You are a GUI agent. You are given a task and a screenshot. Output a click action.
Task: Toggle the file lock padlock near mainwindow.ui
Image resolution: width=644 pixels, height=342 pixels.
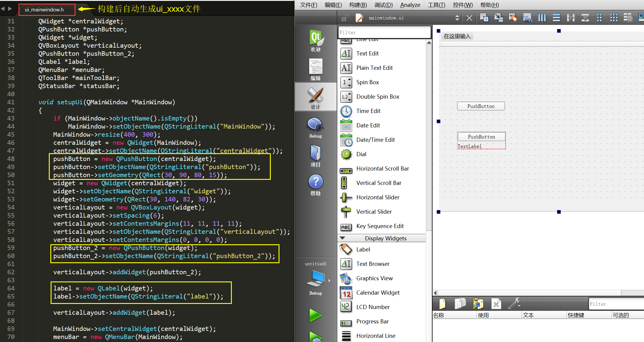[x=344, y=18]
